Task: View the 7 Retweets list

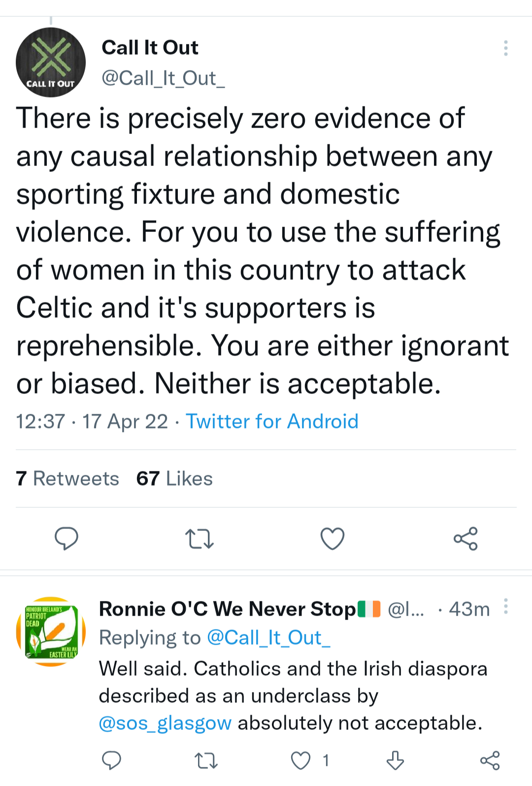Action: (67, 479)
